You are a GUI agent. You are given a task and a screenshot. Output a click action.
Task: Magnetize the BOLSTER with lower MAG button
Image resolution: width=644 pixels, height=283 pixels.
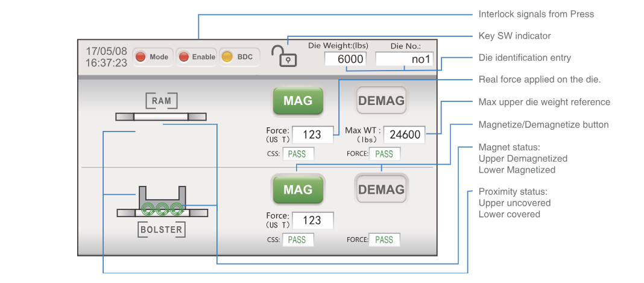click(298, 189)
